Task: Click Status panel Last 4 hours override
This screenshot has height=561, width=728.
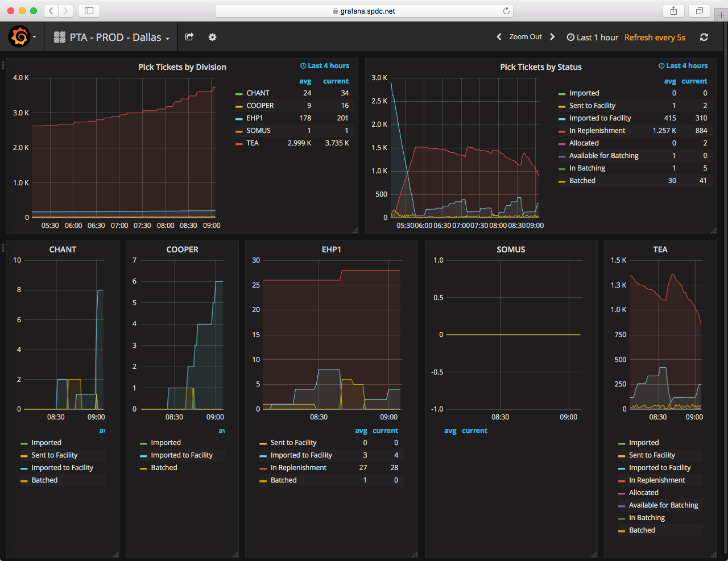Action: (x=683, y=66)
